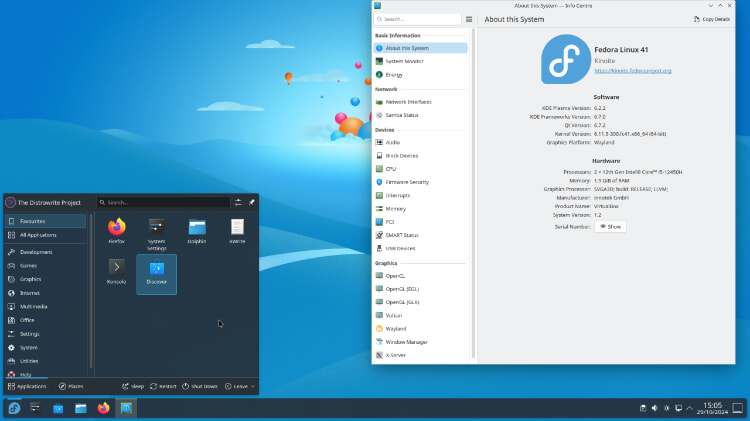Switch to the Applications tab in launcher

(27, 386)
